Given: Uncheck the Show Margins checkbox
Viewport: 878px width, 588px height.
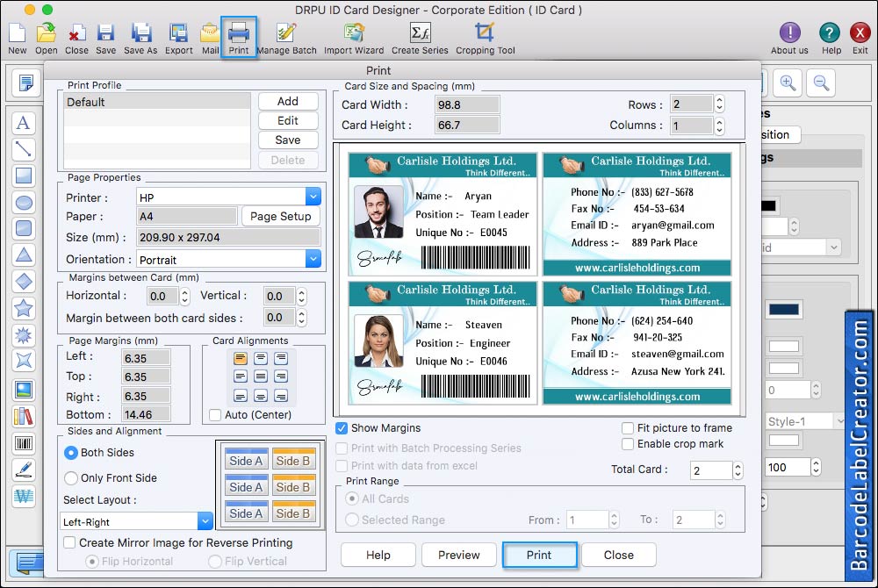Looking at the screenshot, I should click(341, 428).
